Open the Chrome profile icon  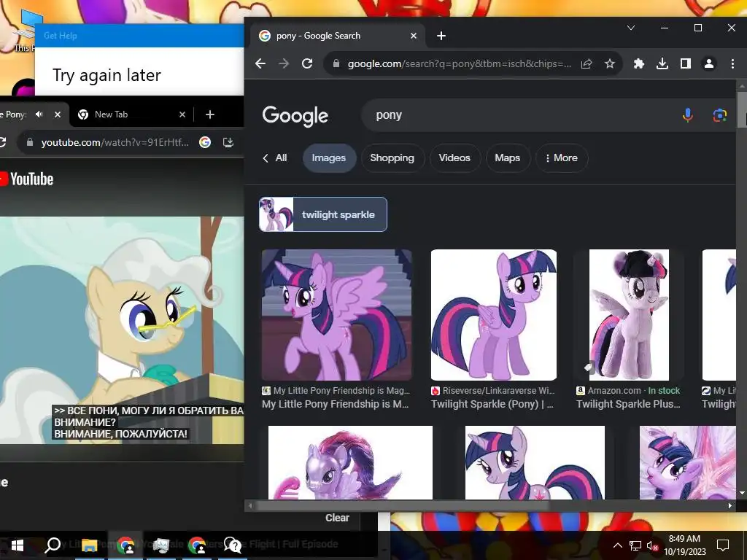coord(709,63)
